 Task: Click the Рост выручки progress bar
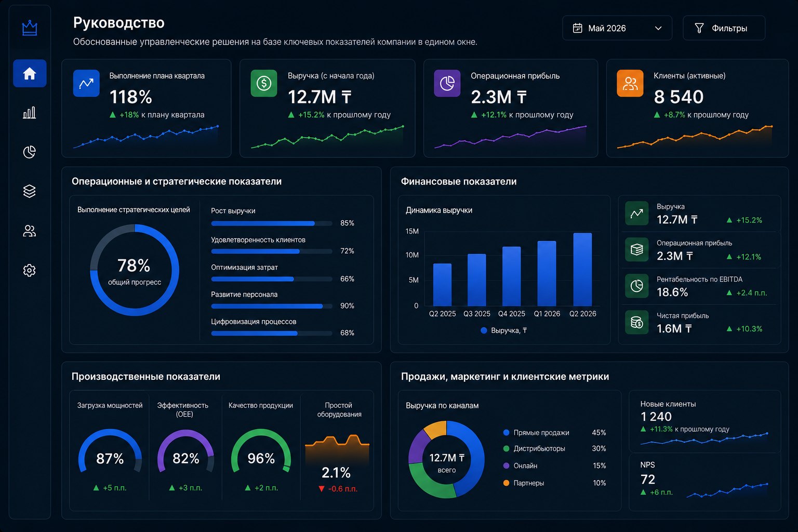coord(271,223)
